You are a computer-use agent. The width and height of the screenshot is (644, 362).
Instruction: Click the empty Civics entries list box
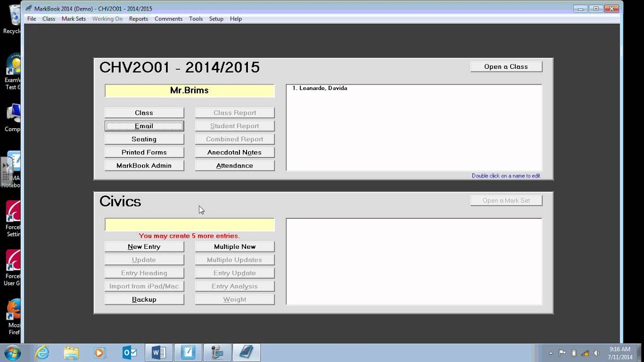414,261
